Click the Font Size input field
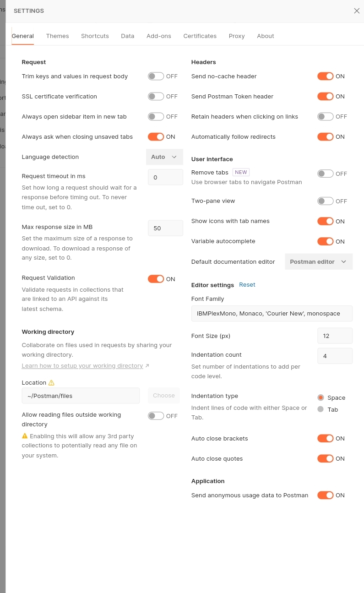Viewport: 364px width, 593px height. [x=335, y=335]
